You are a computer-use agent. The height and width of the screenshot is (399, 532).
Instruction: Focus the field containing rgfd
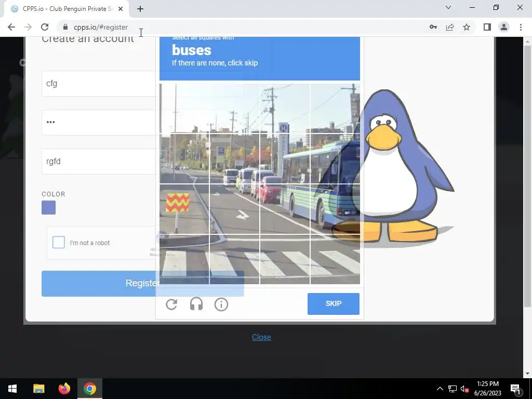pyautogui.click(x=98, y=161)
